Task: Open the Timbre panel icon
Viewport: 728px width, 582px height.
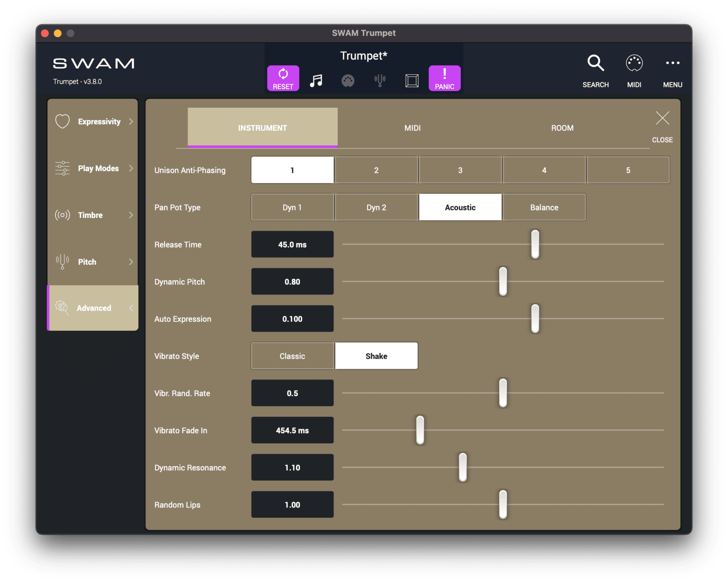Action: click(x=62, y=215)
